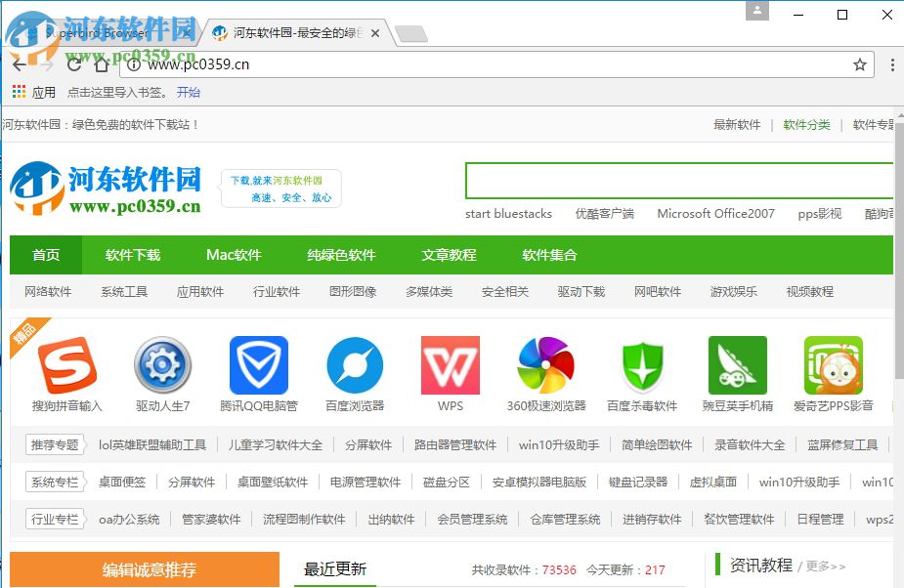
Task: Close the 河东软件园 browser tab
Action: pos(375,33)
